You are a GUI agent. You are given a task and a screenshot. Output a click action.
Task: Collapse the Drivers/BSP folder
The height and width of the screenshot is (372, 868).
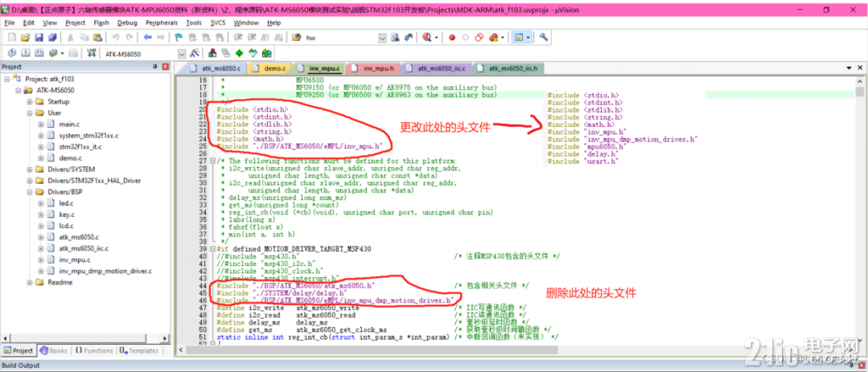(x=29, y=192)
